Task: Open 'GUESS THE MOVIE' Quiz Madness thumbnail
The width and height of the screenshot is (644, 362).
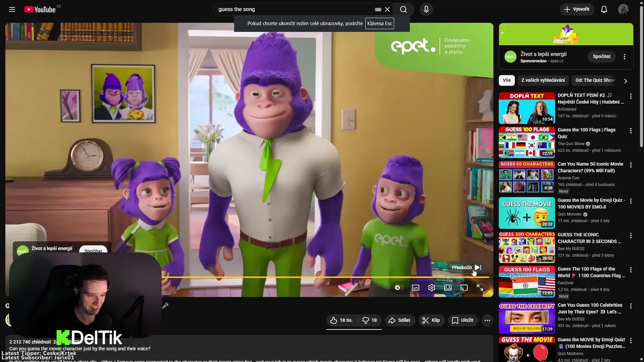Action: [x=527, y=349]
